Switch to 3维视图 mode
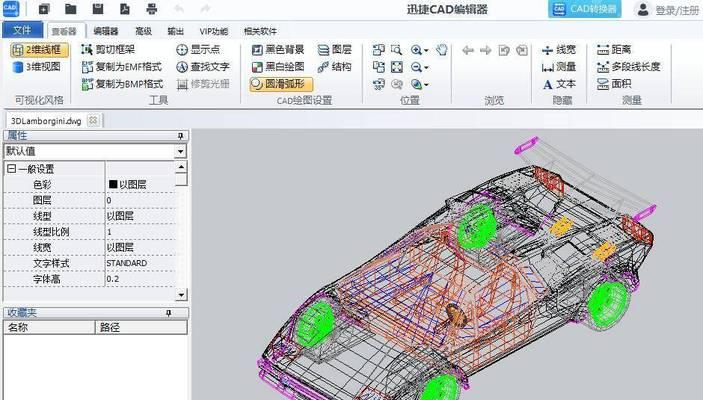 pos(37,67)
